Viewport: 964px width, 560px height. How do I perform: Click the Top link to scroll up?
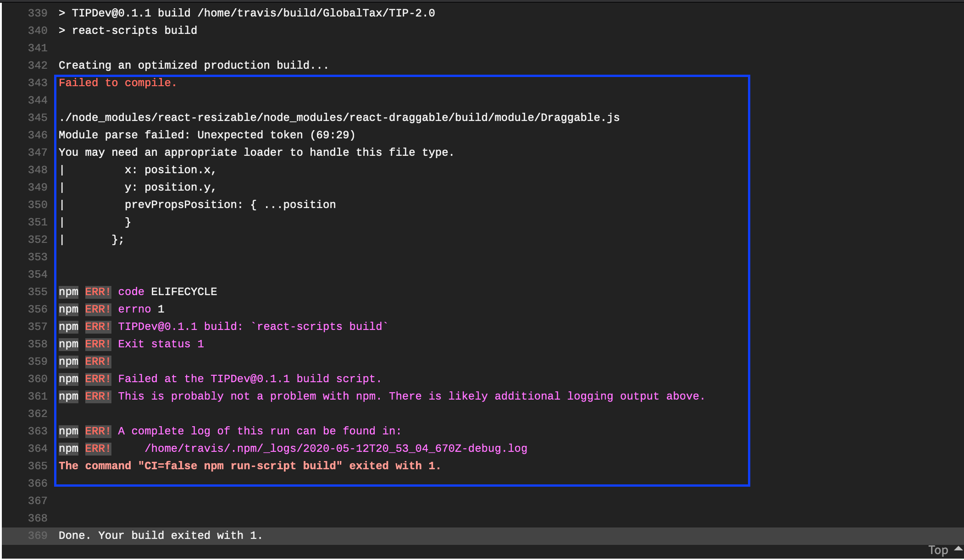(x=938, y=550)
